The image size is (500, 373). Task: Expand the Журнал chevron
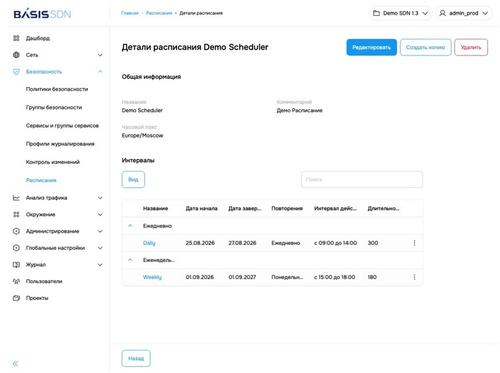100,265
